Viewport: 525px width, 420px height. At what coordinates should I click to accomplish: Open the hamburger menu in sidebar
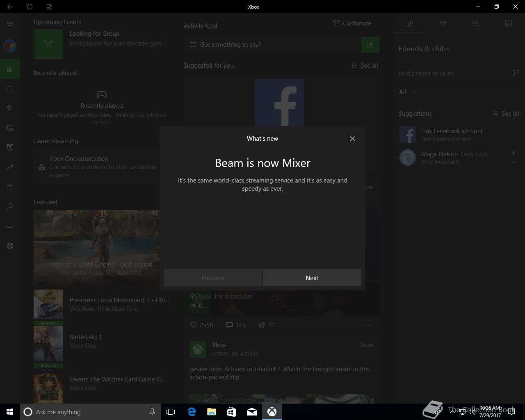pyautogui.click(x=10, y=24)
